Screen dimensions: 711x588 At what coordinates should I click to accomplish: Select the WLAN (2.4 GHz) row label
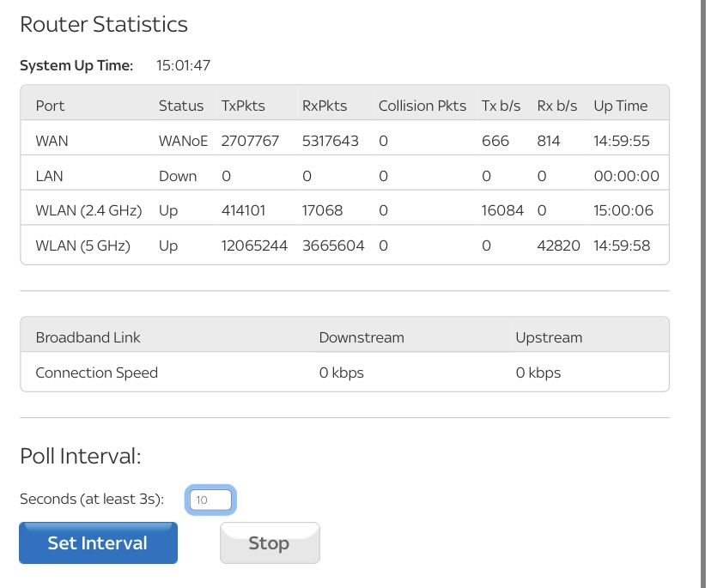88,210
